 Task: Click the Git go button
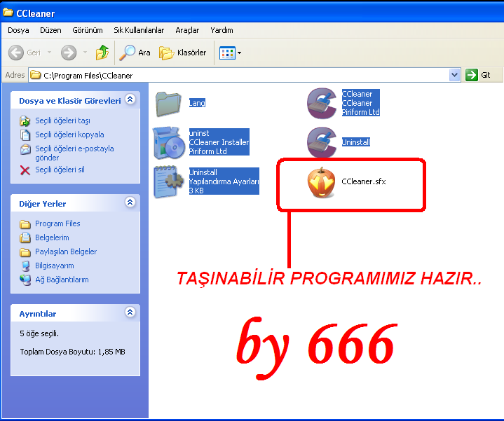coord(478,75)
